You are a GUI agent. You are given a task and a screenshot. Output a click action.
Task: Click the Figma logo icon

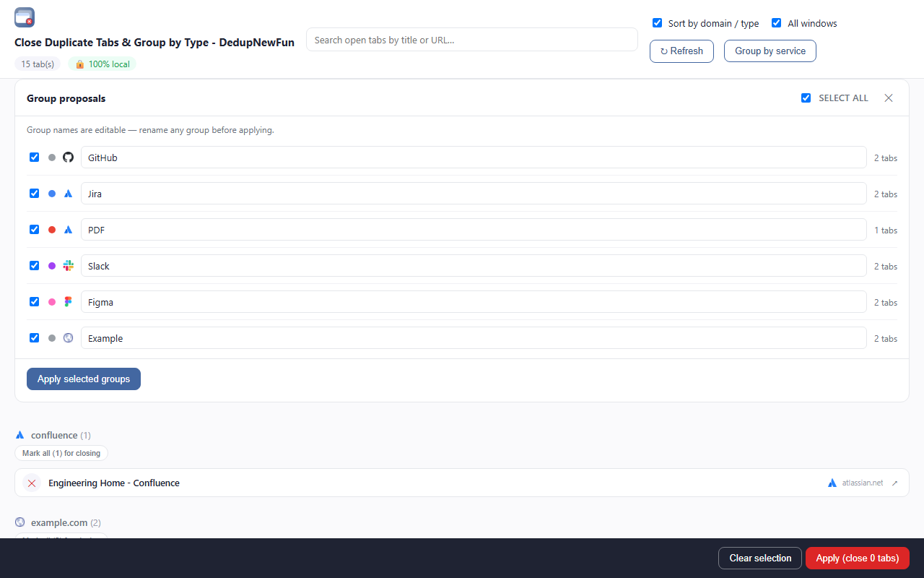point(69,302)
